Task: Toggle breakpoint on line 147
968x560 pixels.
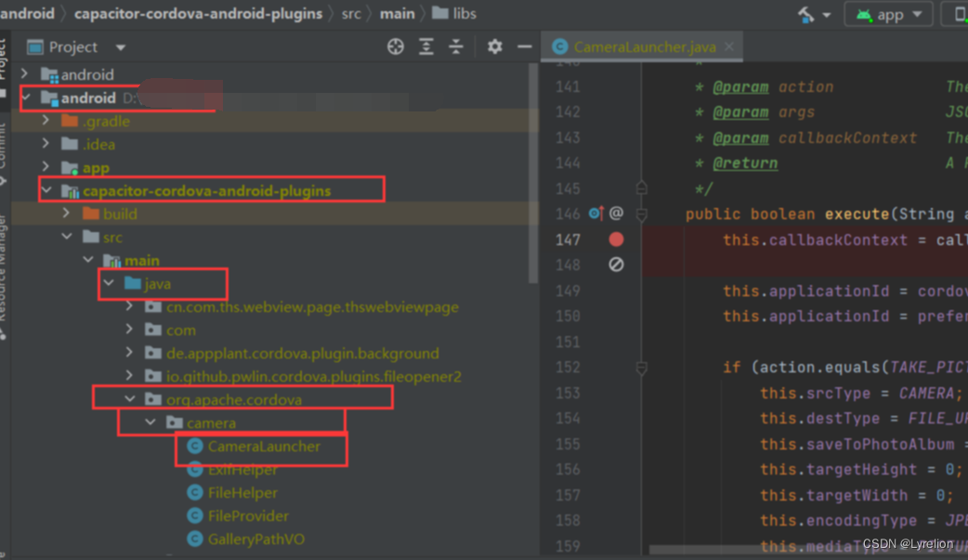Action: (x=616, y=240)
